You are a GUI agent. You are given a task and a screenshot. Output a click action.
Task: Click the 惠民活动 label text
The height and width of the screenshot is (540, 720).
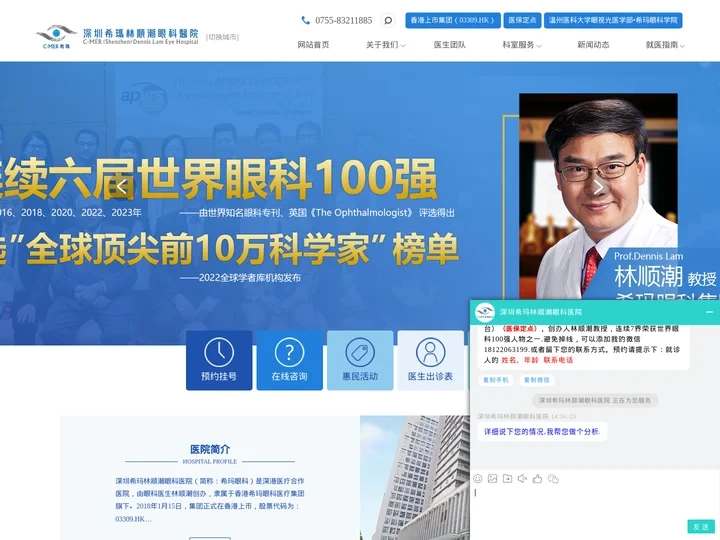click(360, 376)
